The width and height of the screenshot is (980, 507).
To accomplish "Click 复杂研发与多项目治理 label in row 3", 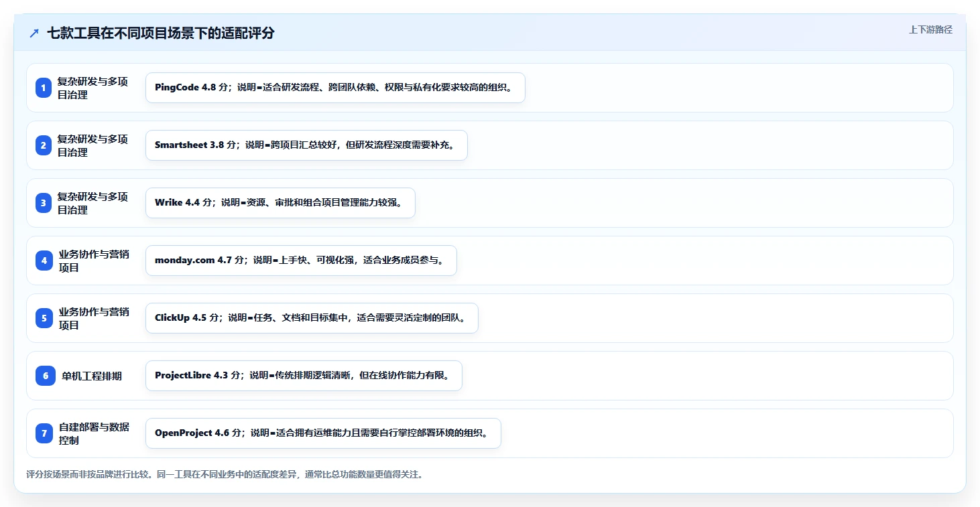I will 93,203.
